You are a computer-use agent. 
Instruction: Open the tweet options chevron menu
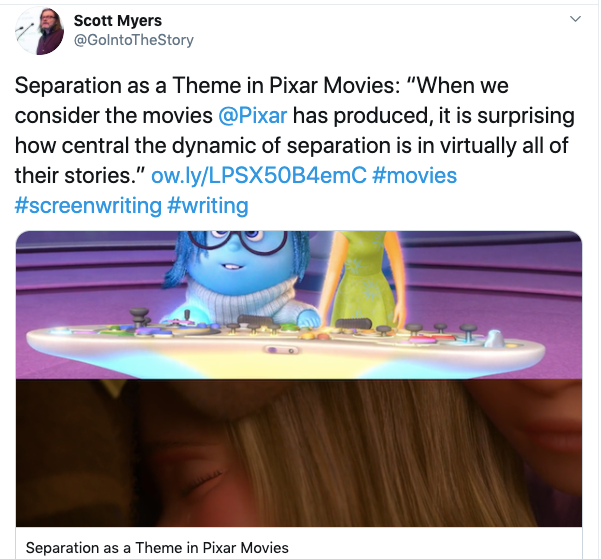pos(575,19)
